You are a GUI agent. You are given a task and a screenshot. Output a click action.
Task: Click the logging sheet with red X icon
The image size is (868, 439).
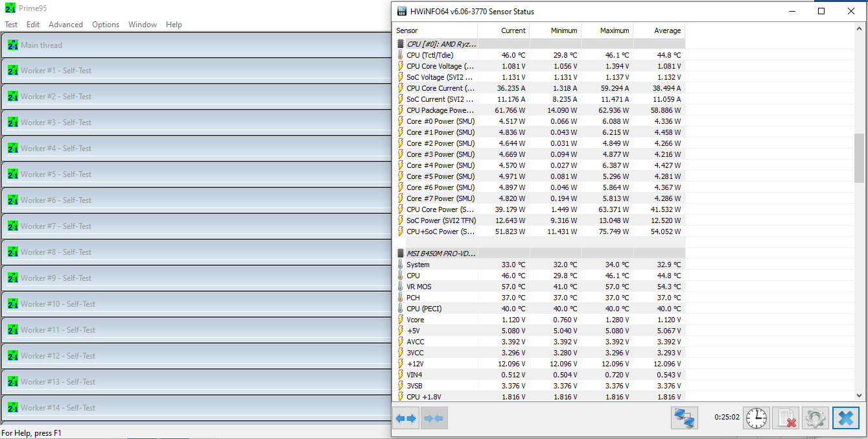786,418
